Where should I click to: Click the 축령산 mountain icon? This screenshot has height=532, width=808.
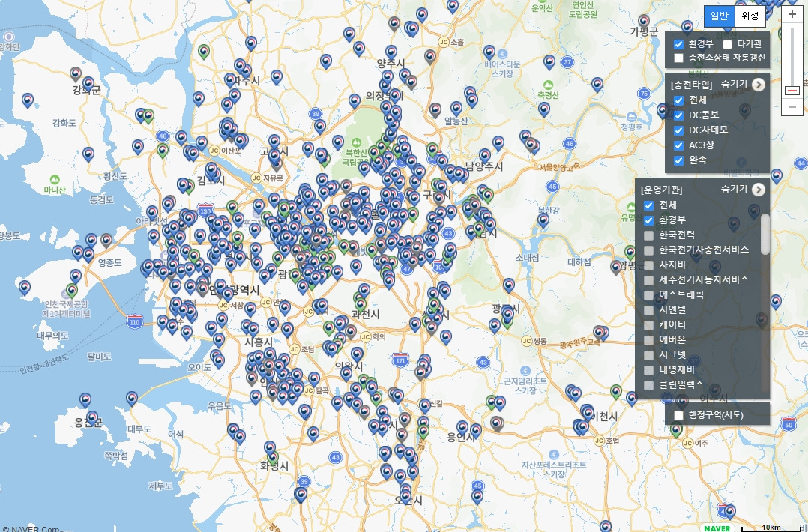[549, 85]
